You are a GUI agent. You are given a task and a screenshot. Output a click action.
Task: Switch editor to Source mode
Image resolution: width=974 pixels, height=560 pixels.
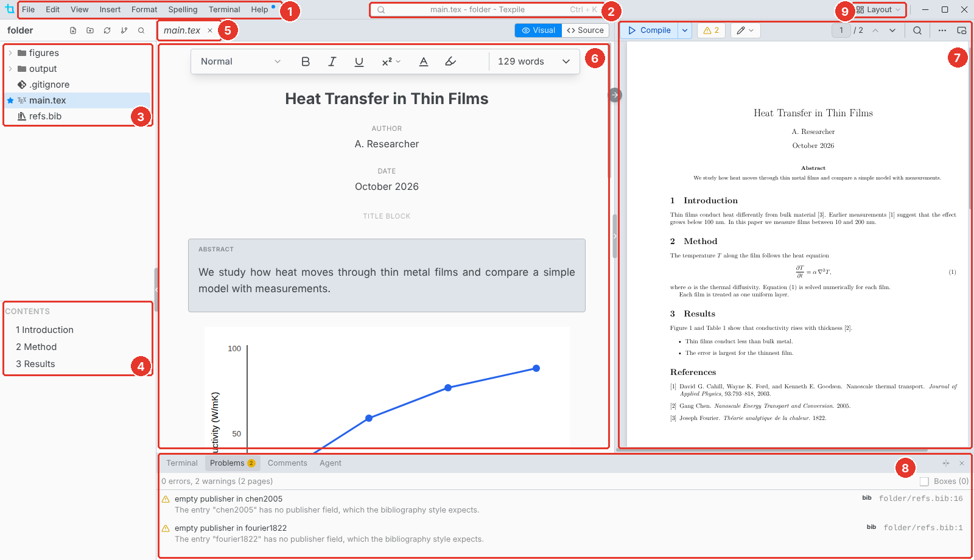(586, 30)
